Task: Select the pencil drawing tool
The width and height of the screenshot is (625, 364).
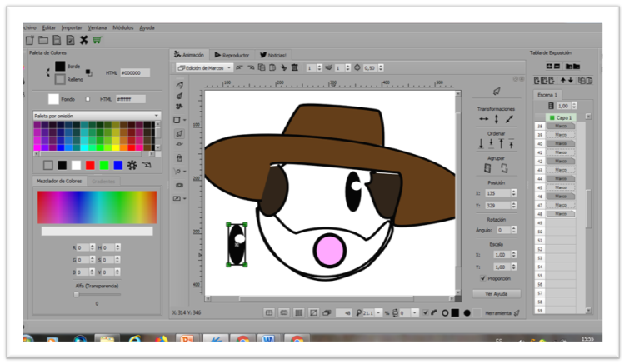Action: pyautogui.click(x=178, y=85)
